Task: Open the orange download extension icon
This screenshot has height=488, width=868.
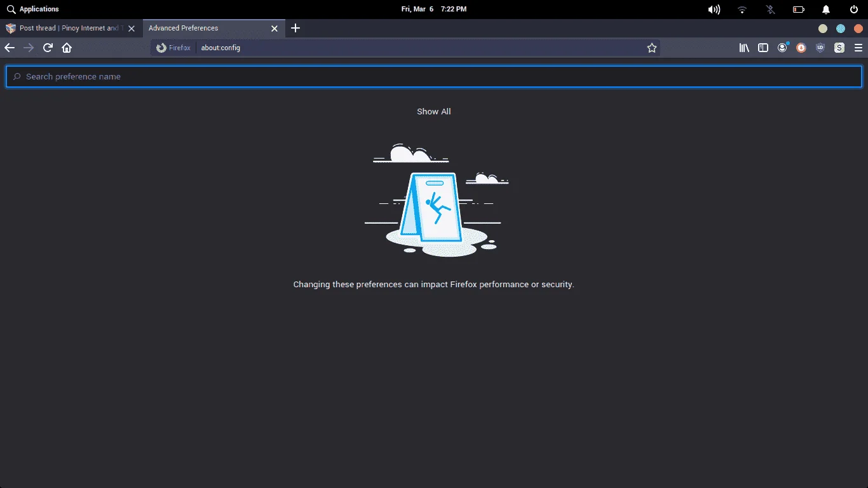Action: pyautogui.click(x=801, y=48)
